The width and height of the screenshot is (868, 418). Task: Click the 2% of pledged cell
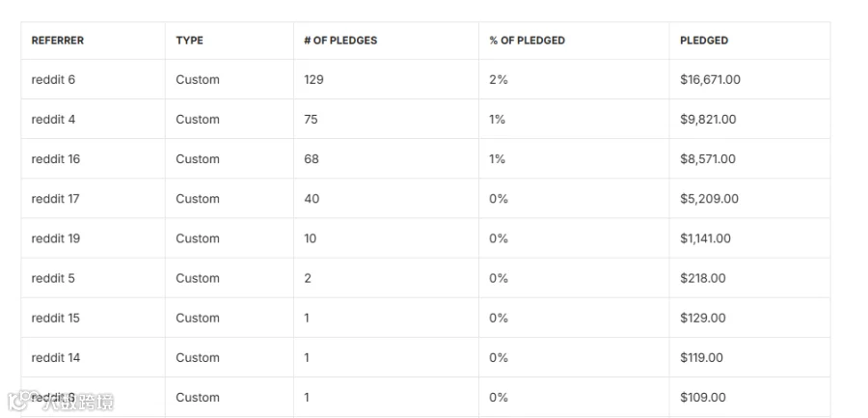(499, 79)
